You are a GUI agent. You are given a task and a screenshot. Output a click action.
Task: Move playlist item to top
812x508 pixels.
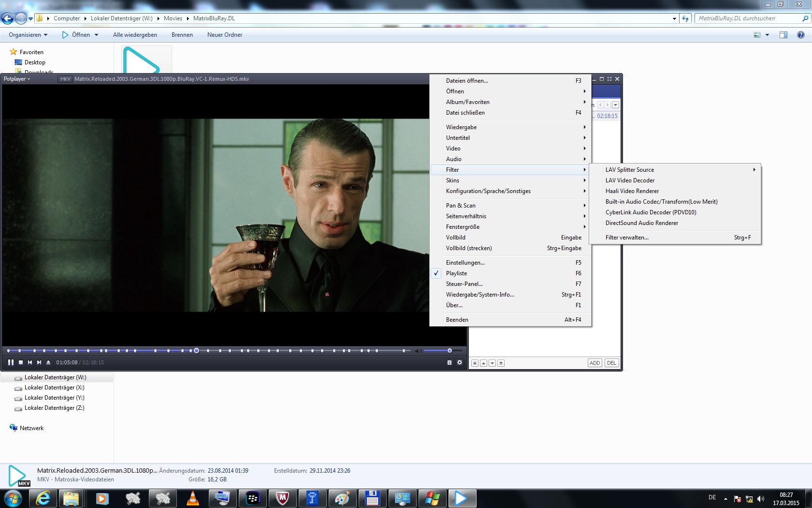tap(475, 363)
